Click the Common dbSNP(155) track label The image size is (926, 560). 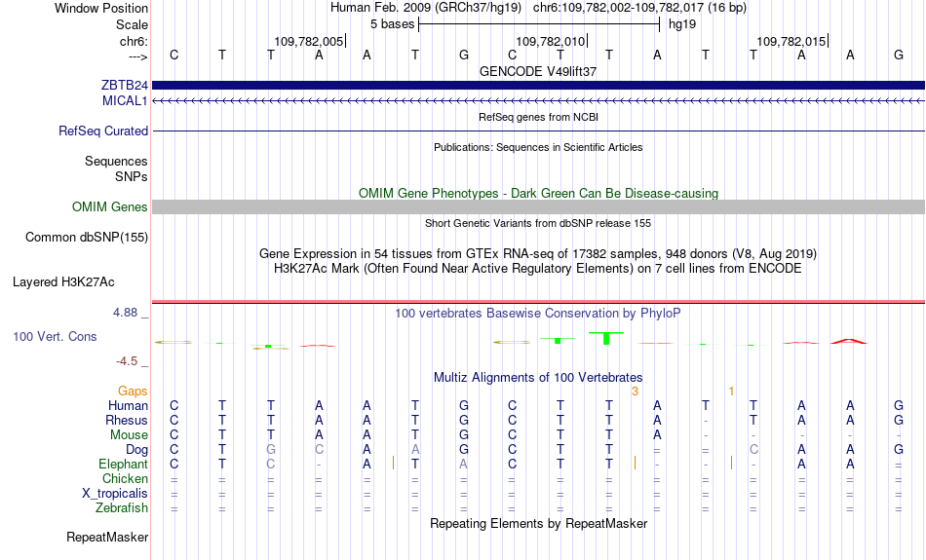(x=87, y=238)
